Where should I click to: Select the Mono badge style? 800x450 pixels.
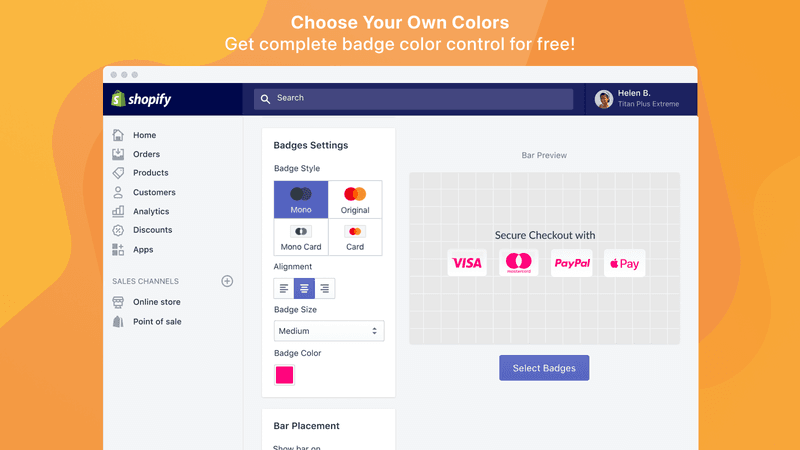point(301,199)
